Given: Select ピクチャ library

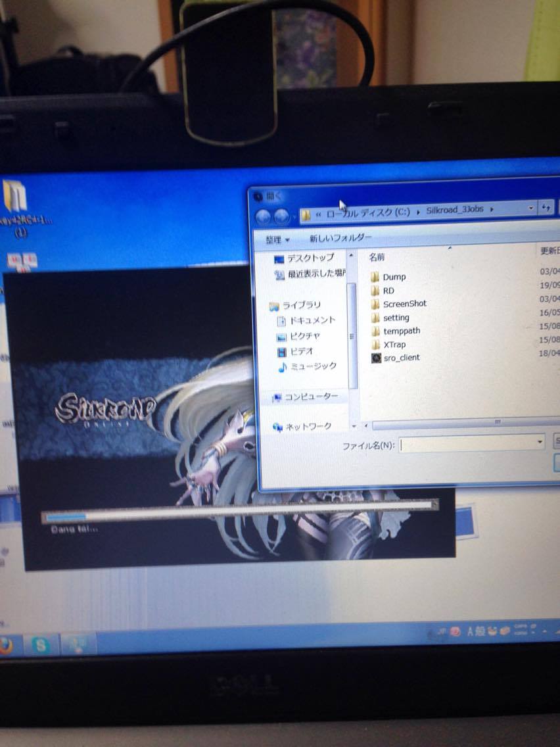Looking at the screenshot, I should [x=298, y=336].
